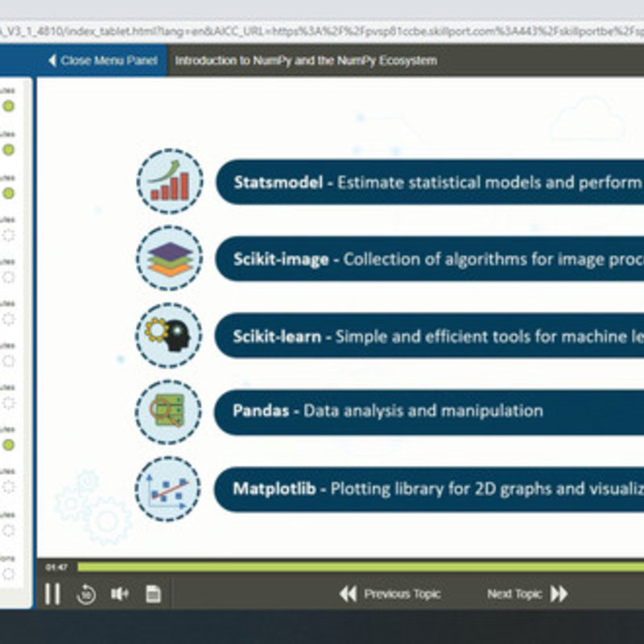Open the transcript notes page icon
The image size is (644, 644).
(x=153, y=594)
